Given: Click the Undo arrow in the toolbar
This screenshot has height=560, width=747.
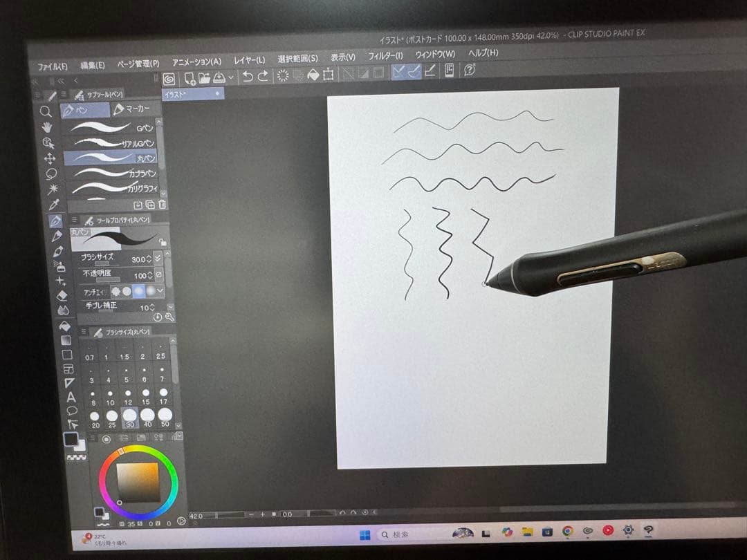Looking at the screenshot, I should click(248, 77).
